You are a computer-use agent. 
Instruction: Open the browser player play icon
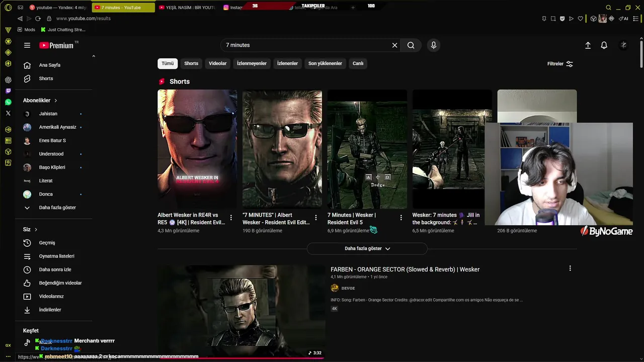click(x=571, y=19)
